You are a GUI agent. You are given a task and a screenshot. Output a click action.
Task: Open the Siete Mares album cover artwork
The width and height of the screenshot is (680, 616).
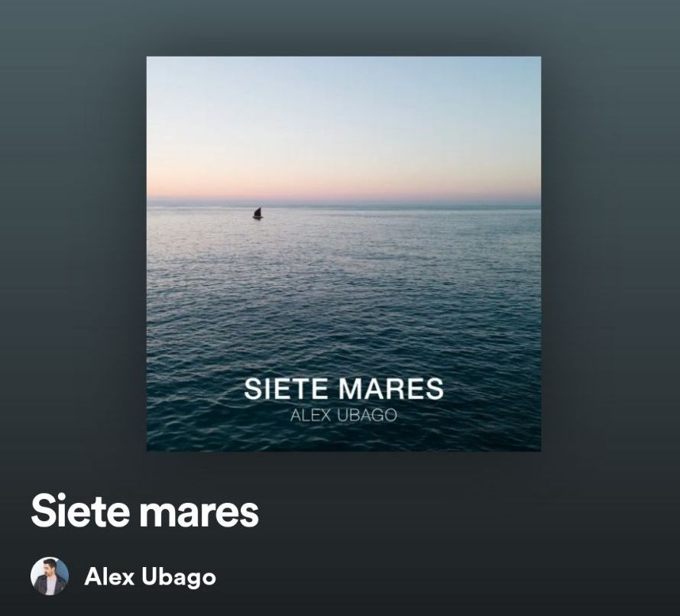pos(344,254)
